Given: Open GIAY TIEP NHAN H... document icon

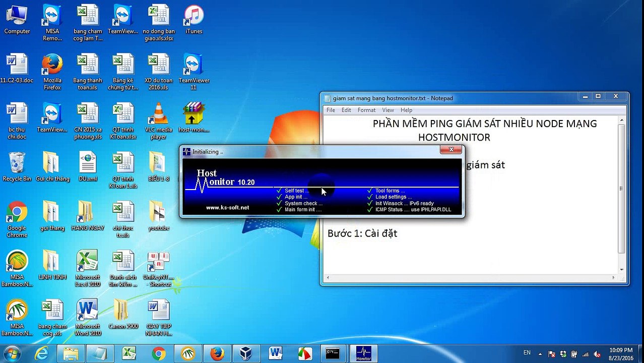Looking at the screenshot, I should coord(158,318).
